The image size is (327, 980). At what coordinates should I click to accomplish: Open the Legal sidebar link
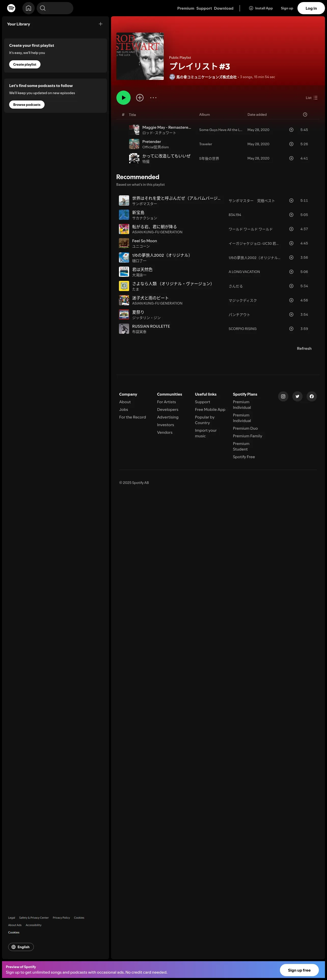click(x=12, y=918)
